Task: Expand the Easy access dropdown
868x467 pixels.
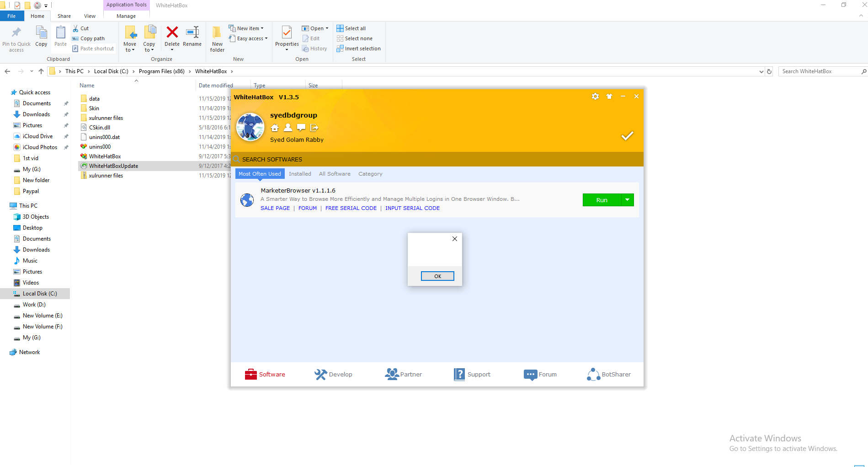Action: coord(249,38)
